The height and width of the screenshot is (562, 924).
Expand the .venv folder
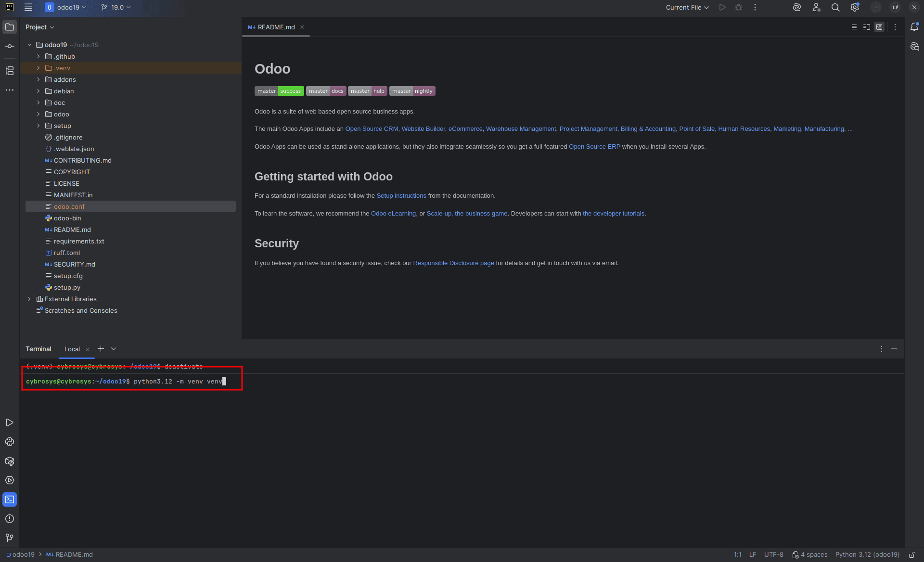pyautogui.click(x=38, y=68)
